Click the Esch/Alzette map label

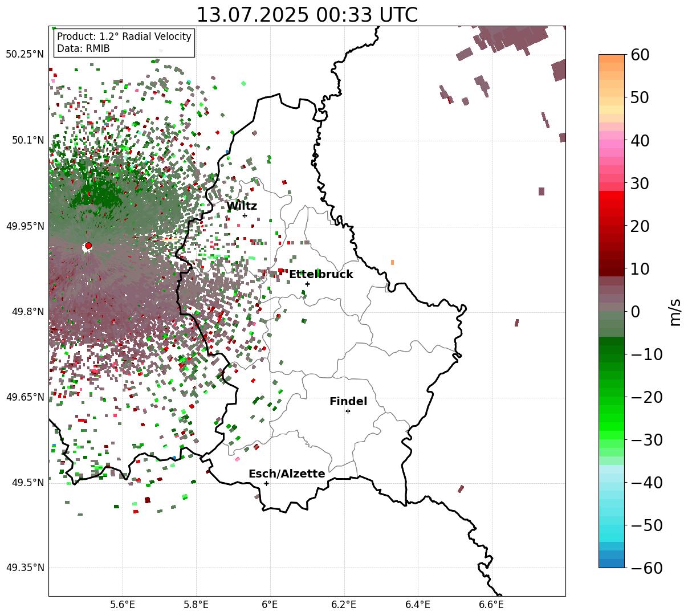coord(287,474)
